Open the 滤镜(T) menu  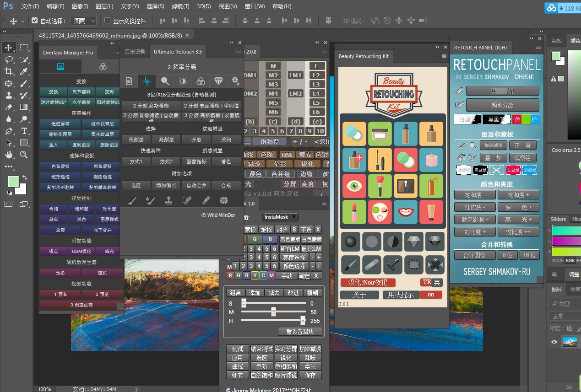click(180, 6)
